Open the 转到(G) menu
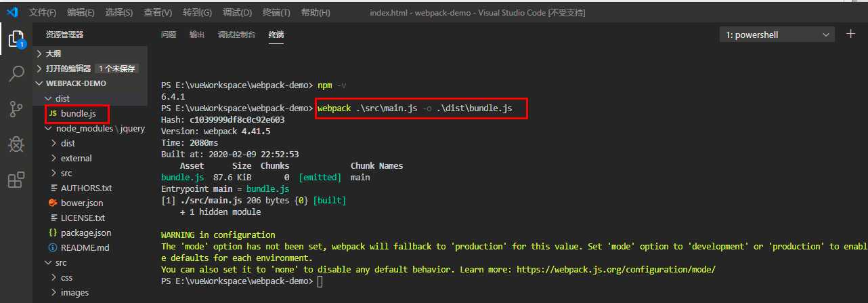868x303 pixels. click(197, 13)
